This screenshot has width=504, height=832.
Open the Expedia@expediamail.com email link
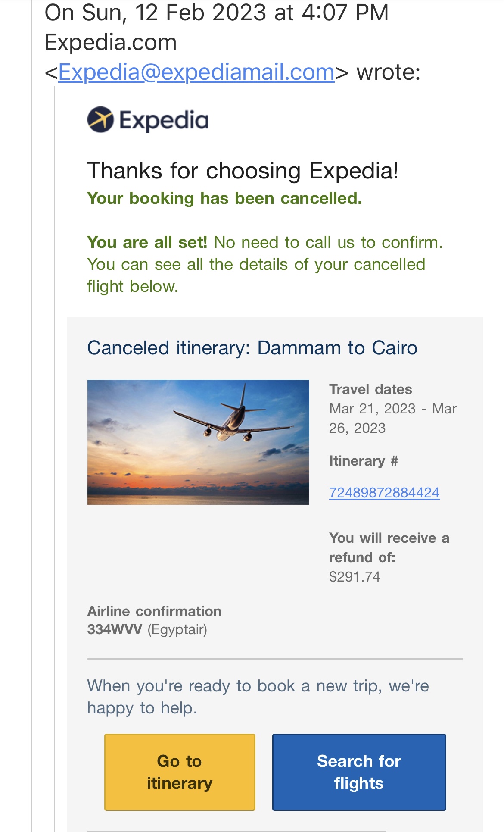click(x=196, y=72)
